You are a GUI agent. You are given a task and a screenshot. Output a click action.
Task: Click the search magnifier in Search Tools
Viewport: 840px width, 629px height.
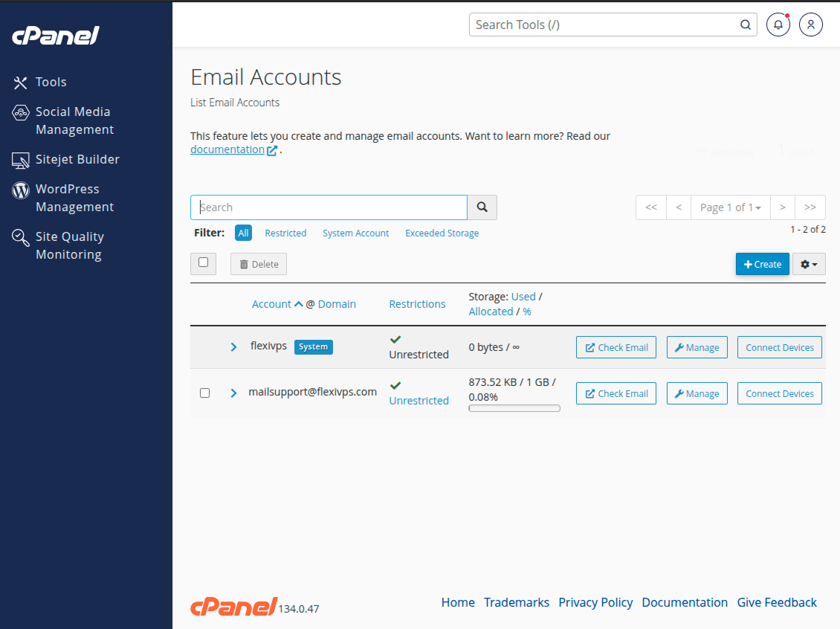(745, 25)
